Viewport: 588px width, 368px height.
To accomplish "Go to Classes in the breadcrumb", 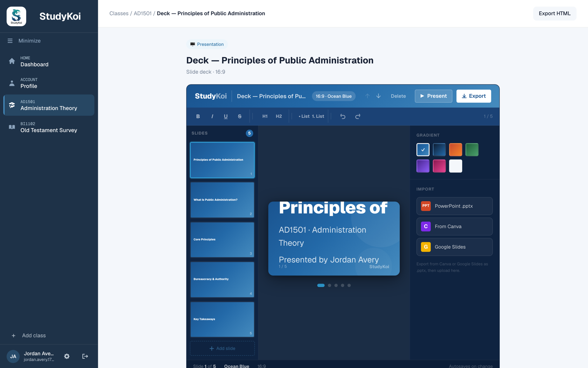I will pyautogui.click(x=119, y=13).
